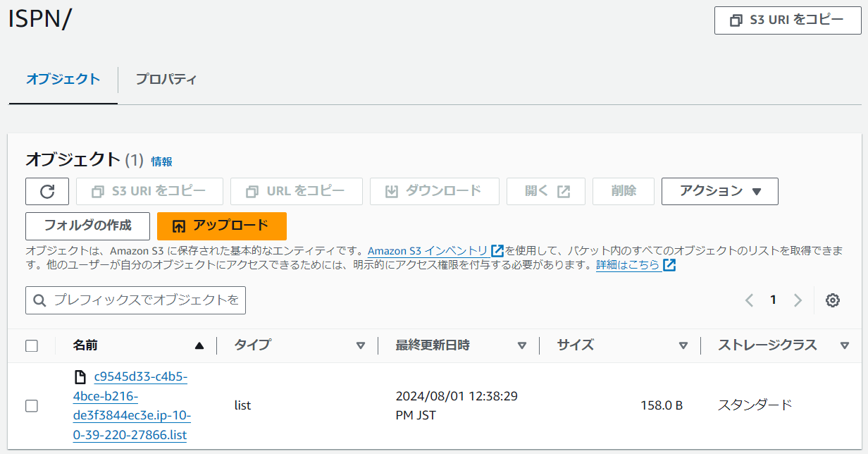Screen dimensions: 868x454
Task: Sort by 名前 ascending arrow
Action: pyautogui.click(x=199, y=345)
